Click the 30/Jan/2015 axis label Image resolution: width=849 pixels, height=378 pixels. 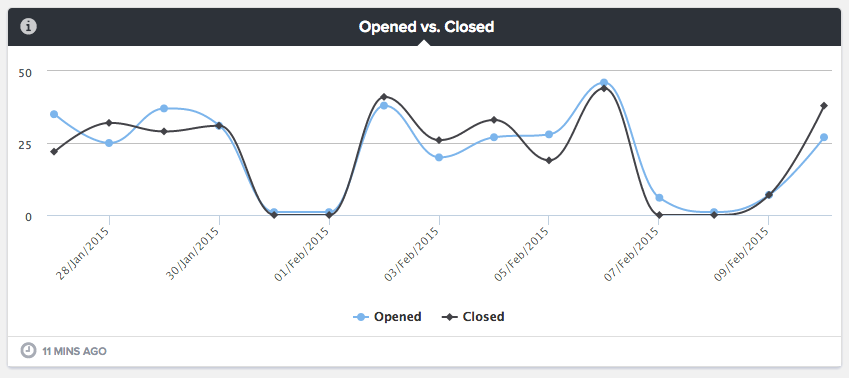pyautogui.click(x=192, y=253)
